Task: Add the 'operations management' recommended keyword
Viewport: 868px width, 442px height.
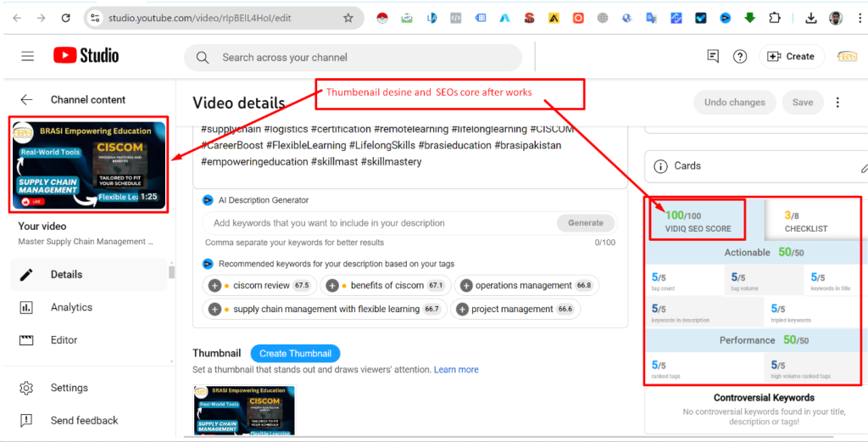Action: tap(465, 286)
